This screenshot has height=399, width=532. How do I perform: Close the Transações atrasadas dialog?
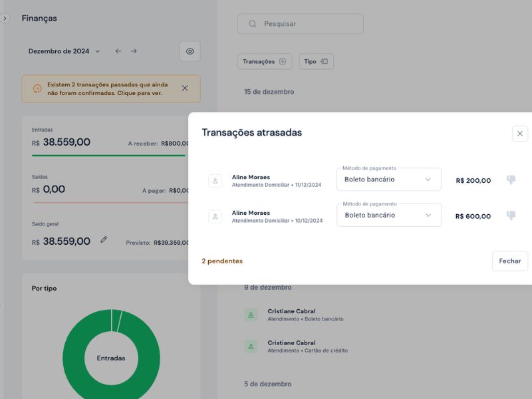[x=519, y=133]
